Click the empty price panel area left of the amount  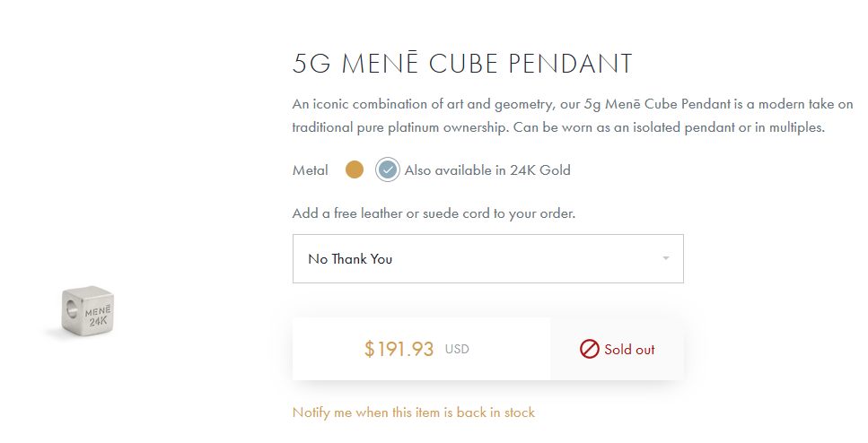click(325, 349)
